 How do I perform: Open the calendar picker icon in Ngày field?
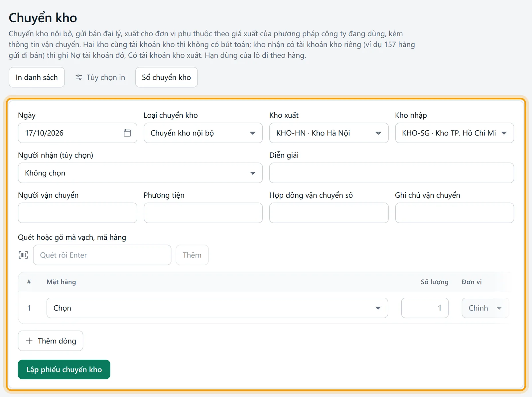(127, 133)
